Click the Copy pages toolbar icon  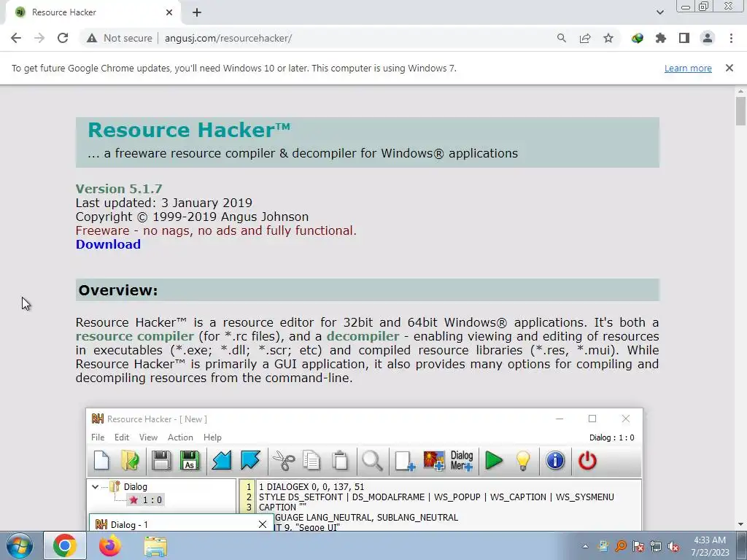coord(311,461)
